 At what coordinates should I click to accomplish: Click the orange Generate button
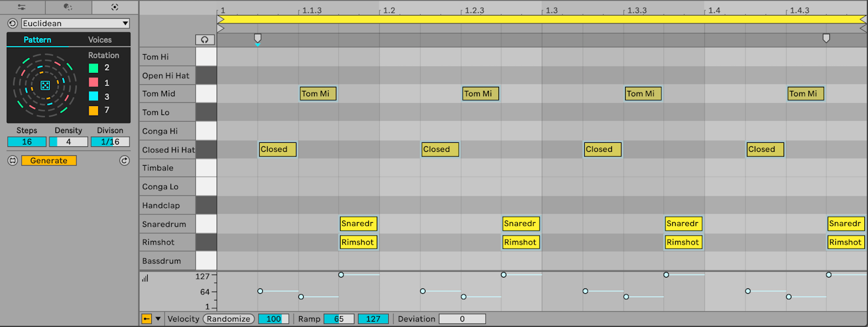(49, 161)
